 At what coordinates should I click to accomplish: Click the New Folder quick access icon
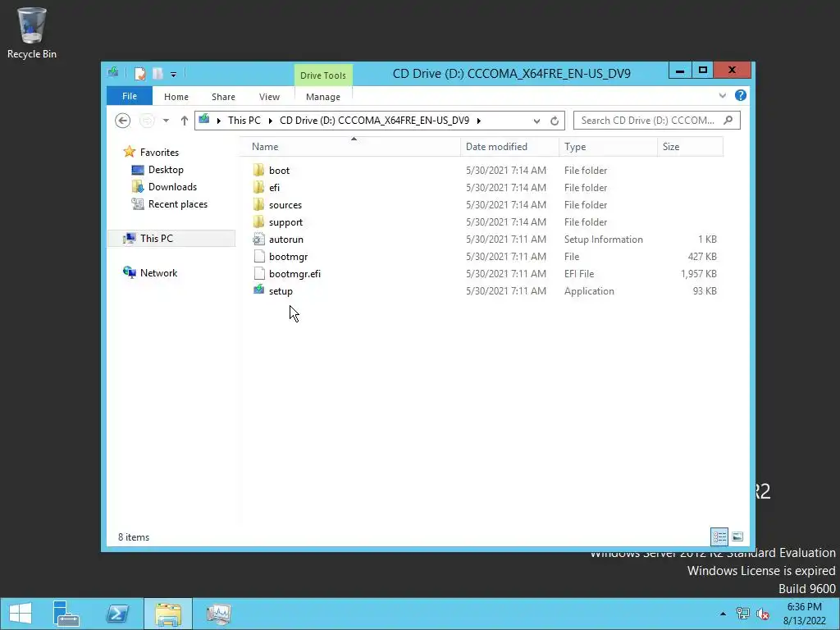point(157,73)
